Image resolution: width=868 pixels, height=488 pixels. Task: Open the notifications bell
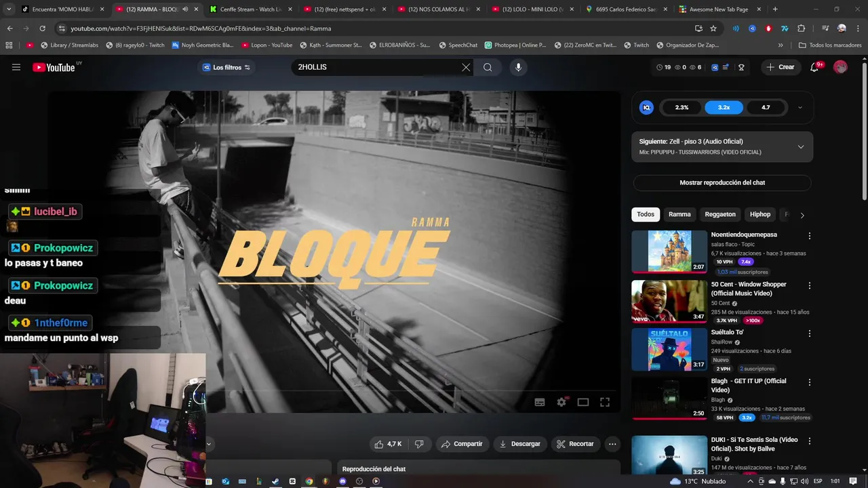(814, 67)
